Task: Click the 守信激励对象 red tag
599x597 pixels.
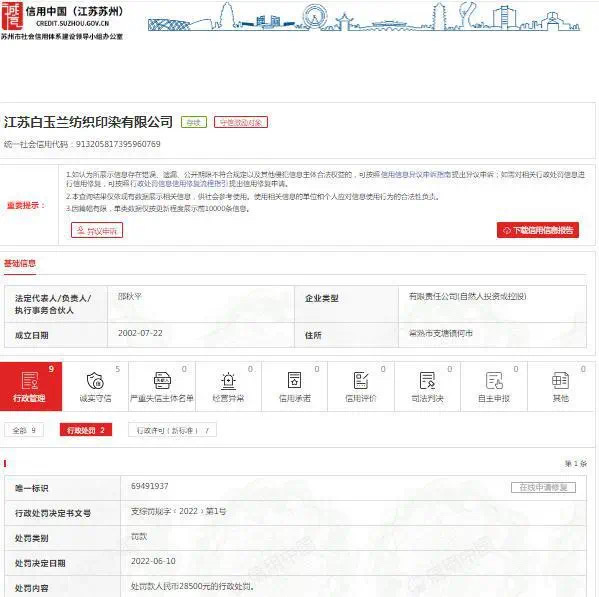Action: pos(241,122)
